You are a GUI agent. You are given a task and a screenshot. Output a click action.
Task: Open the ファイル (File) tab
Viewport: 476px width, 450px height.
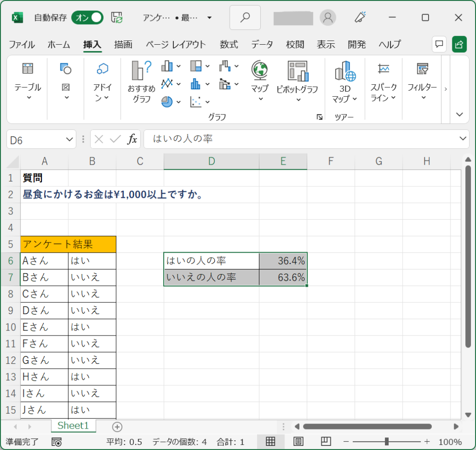click(22, 45)
